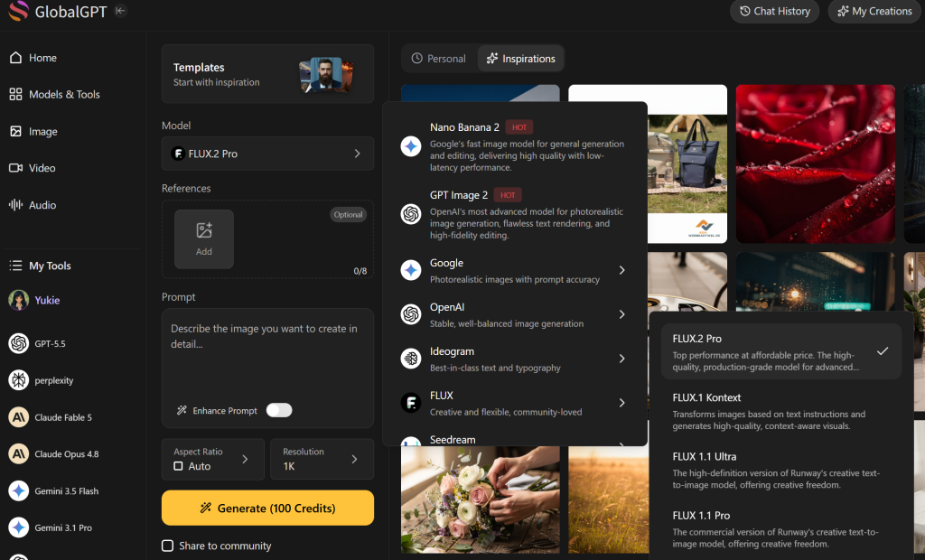The width and height of the screenshot is (925, 560).
Task: Open the Templates card
Action: tap(267, 74)
